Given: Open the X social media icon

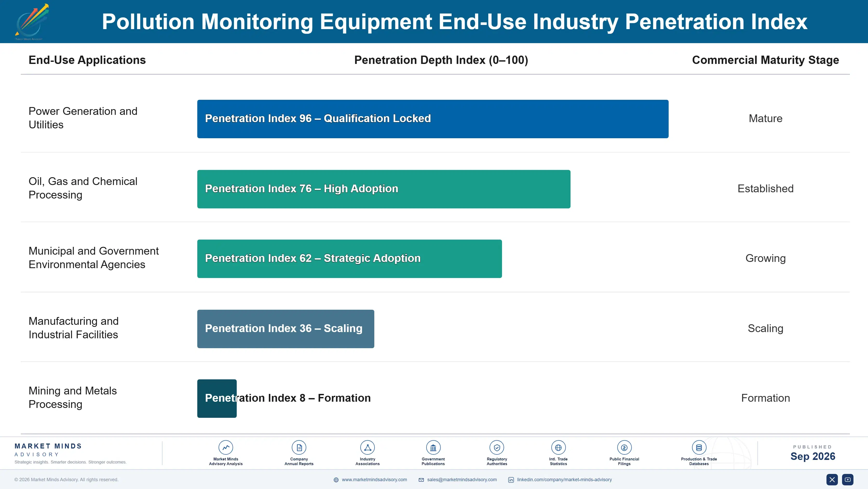Looking at the screenshot, I should 832,480.
